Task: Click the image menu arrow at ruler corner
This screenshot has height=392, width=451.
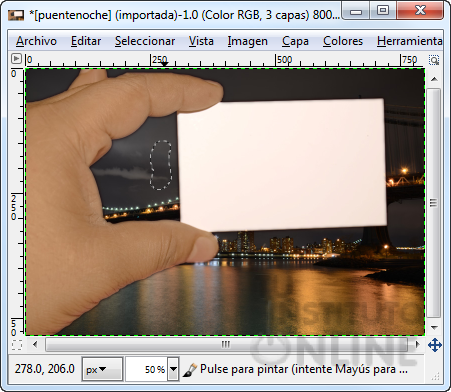Action: 16,59
